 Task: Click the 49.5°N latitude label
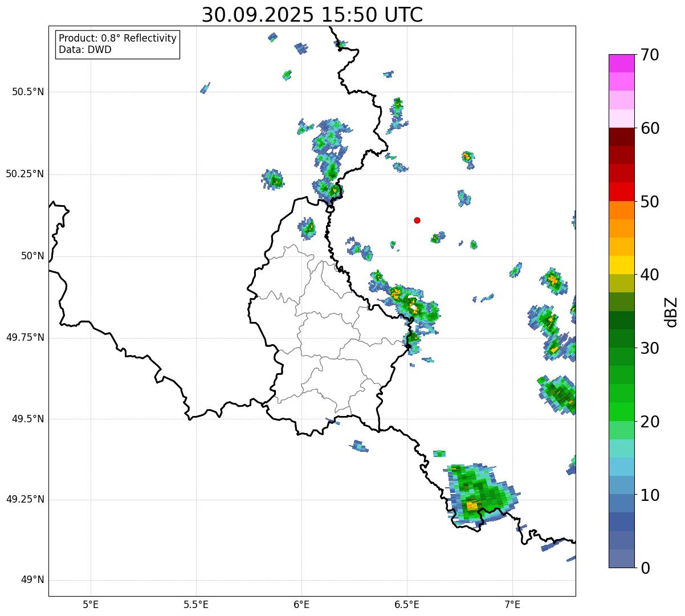coord(28,419)
